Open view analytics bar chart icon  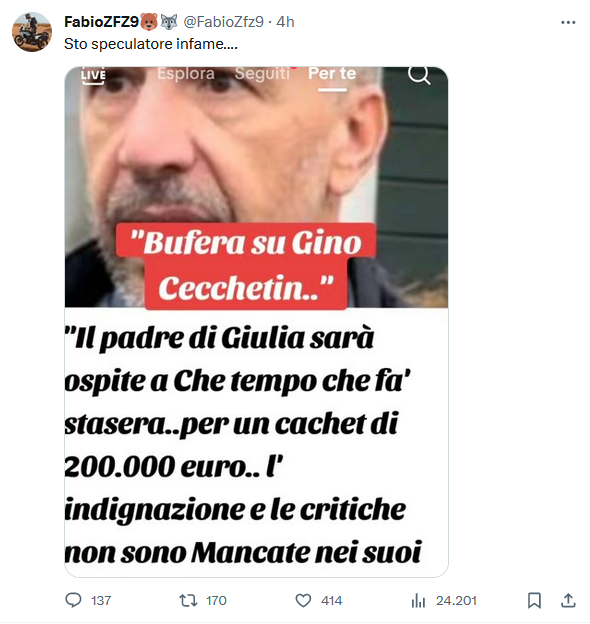[x=418, y=601]
